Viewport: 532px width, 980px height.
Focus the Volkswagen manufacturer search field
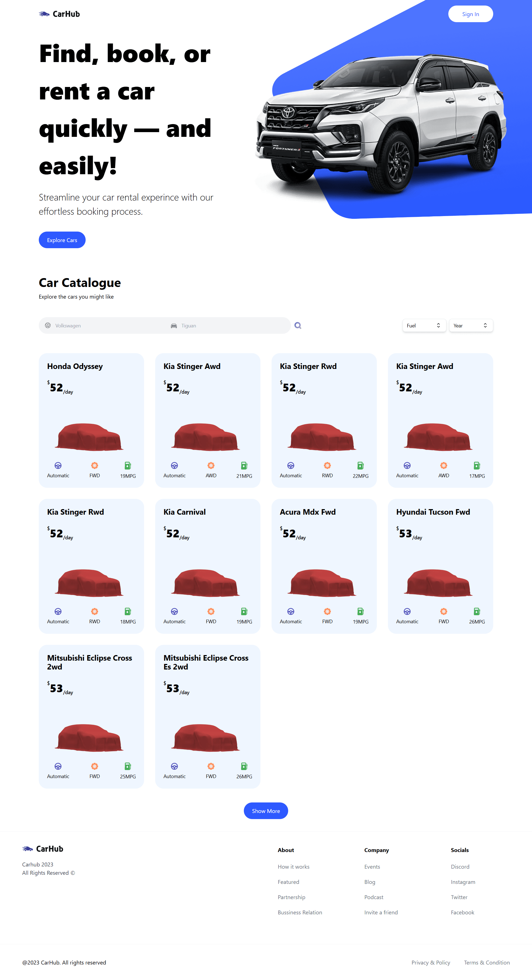coord(102,325)
